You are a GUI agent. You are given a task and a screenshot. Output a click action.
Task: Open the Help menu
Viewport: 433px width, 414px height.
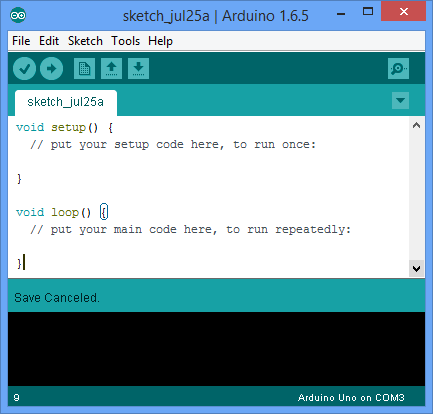pyautogui.click(x=160, y=41)
